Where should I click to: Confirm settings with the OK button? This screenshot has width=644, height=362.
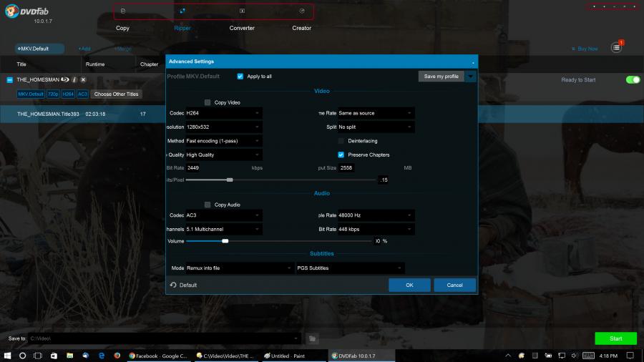[x=409, y=285]
